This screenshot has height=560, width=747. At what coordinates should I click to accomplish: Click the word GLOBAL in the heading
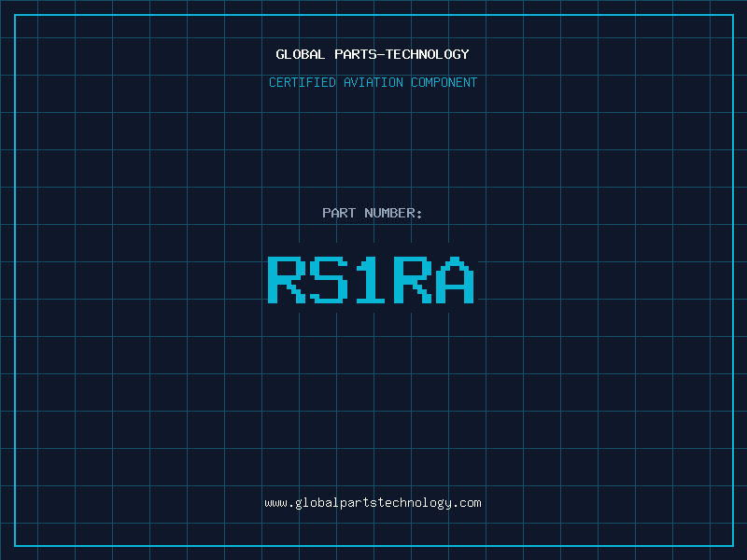click(x=301, y=54)
